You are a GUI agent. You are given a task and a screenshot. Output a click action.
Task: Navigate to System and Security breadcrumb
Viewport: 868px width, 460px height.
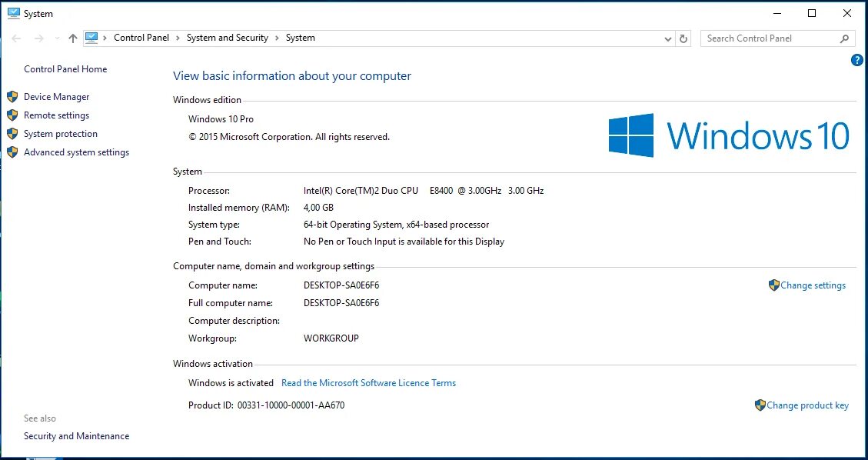click(x=228, y=38)
